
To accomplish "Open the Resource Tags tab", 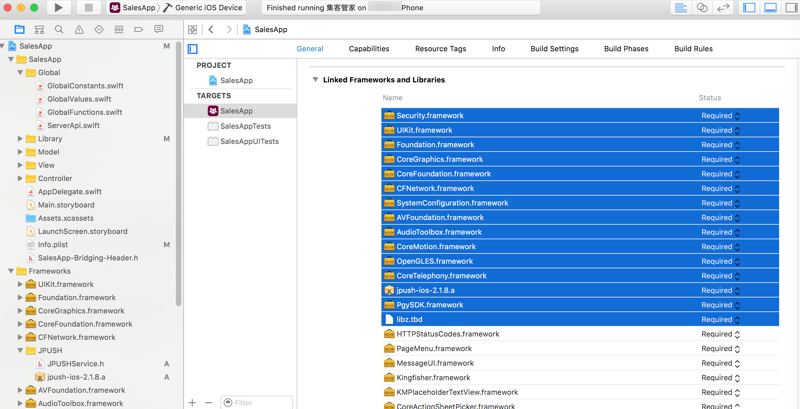I will 441,49.
